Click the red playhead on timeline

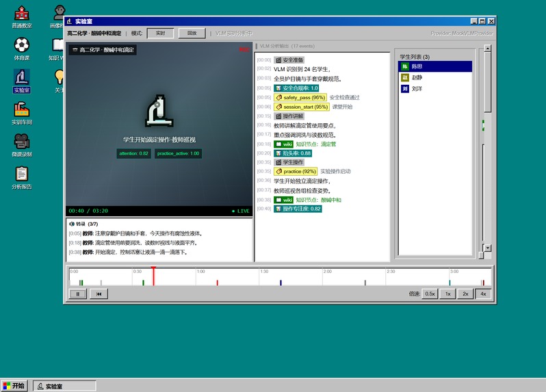coord(153,276)
